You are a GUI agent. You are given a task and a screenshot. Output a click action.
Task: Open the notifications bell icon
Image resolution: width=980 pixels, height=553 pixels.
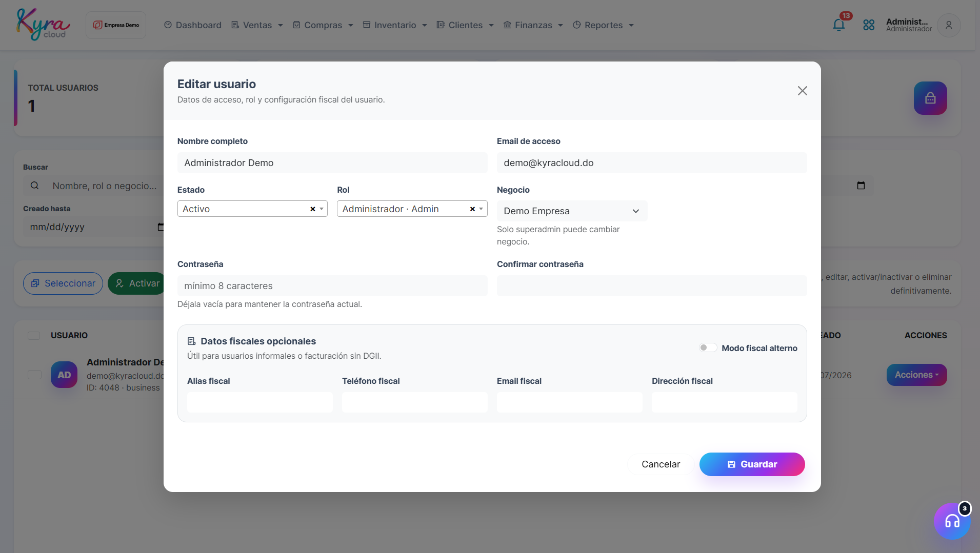(x=839, y=25)
